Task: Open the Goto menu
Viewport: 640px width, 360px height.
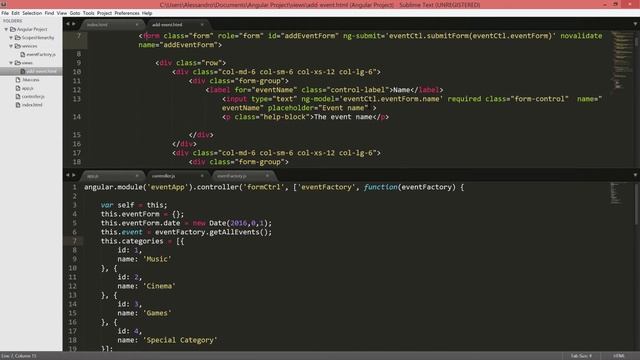Action: pyautogui.click(x=75, y=13)
